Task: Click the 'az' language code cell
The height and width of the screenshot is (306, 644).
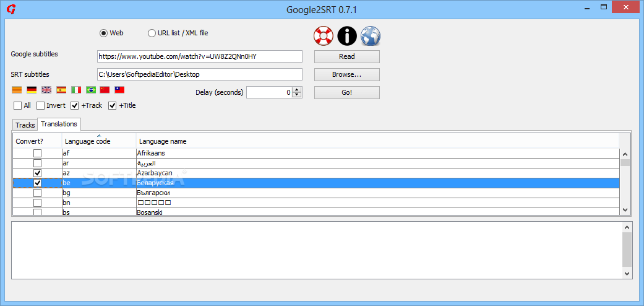Action: pyautogui.click(x=99, y=173)
